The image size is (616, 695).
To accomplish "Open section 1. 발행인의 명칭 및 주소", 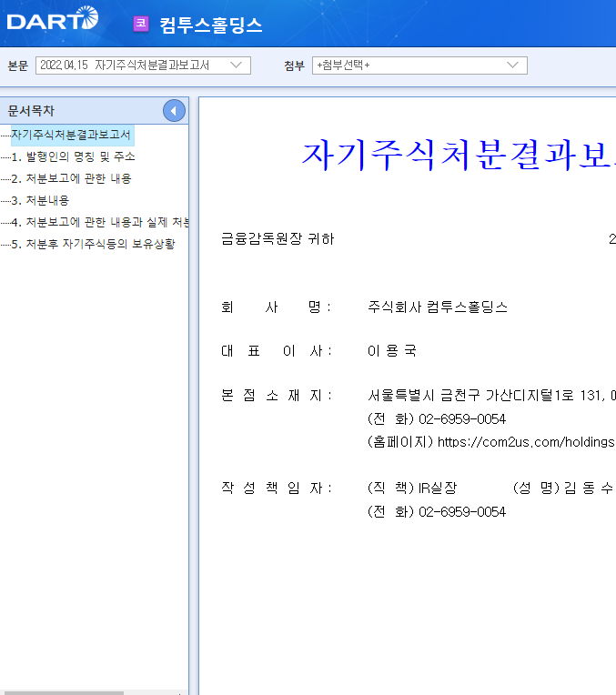I will [x=73, y=156].
